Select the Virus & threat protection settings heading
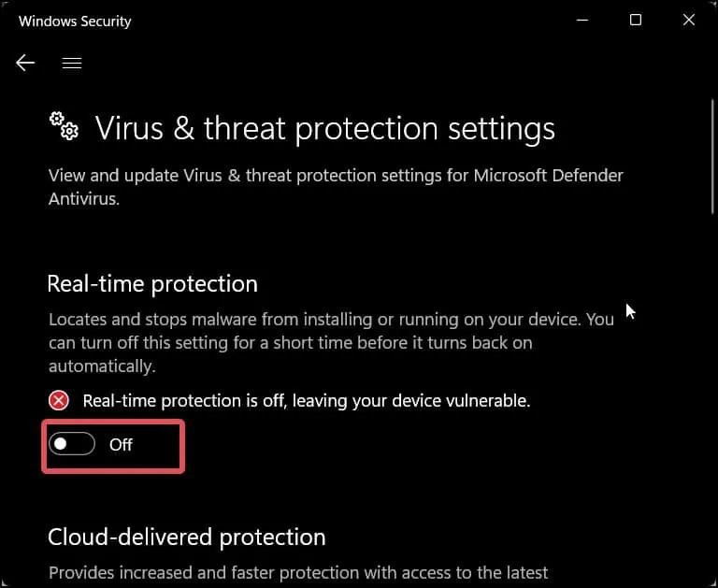 (325, 128)
